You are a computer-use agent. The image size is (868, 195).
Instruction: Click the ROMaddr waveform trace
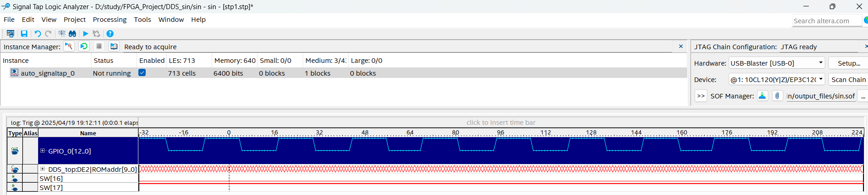[x=501, y=169]
